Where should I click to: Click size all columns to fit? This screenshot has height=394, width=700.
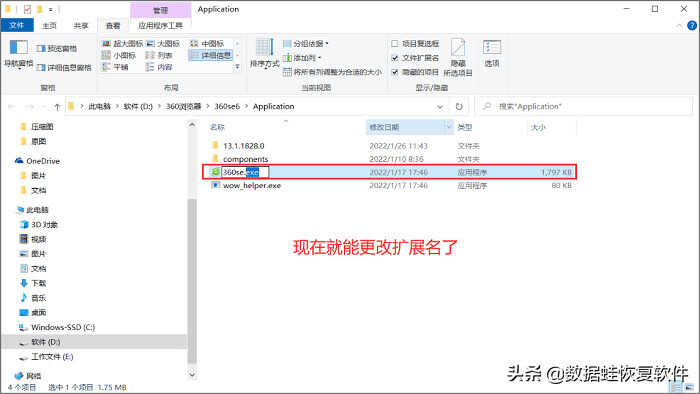[333, 72]
